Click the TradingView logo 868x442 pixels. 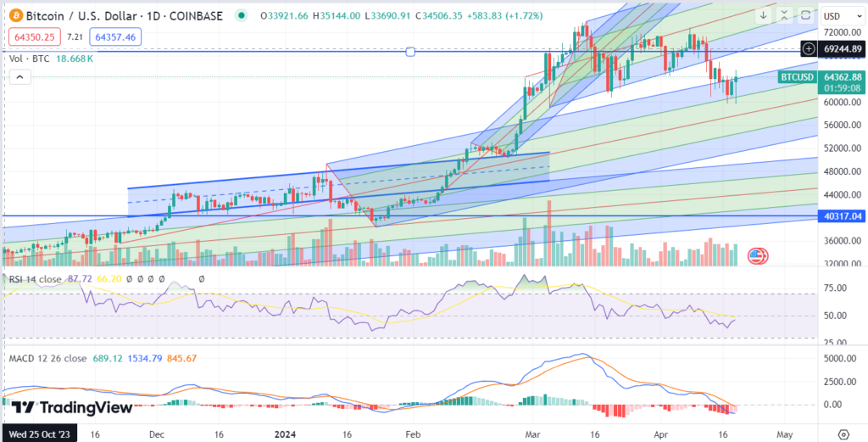pos(72,408)
